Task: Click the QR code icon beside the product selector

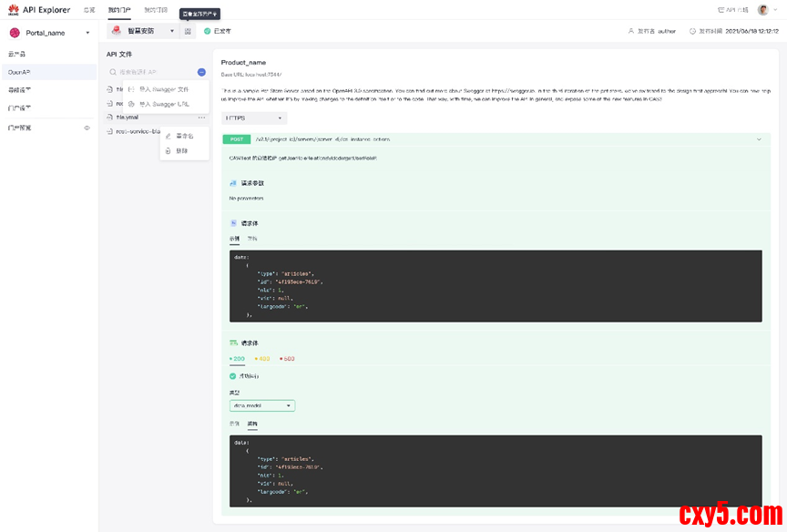Action: point(188,31)
